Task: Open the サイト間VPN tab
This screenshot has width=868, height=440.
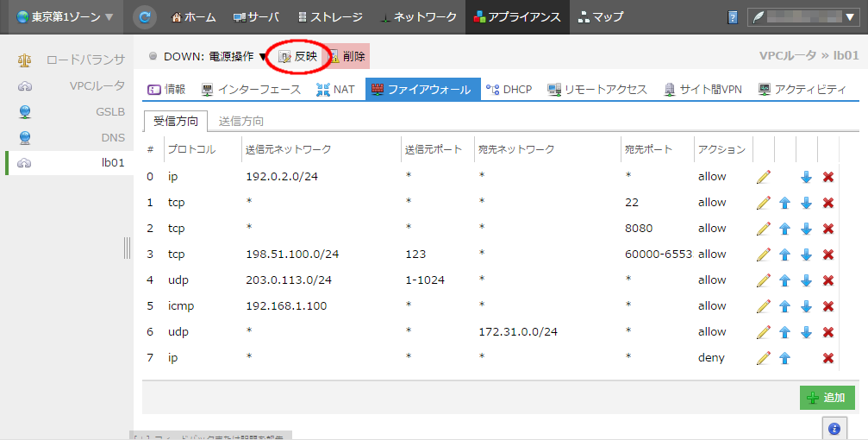Action: point(703,89)
